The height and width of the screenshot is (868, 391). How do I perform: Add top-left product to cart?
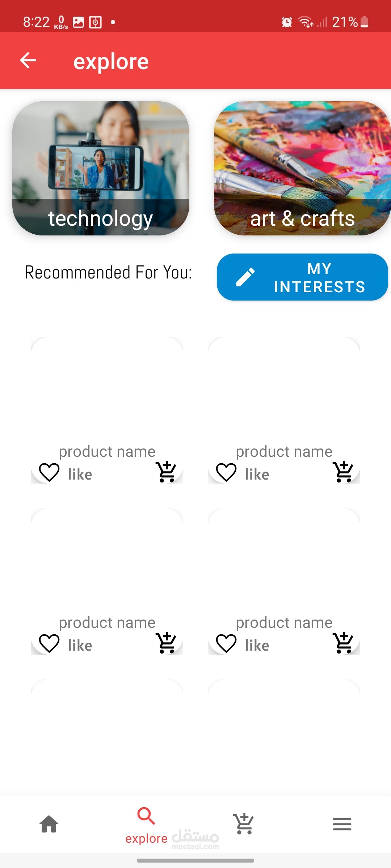166,472
